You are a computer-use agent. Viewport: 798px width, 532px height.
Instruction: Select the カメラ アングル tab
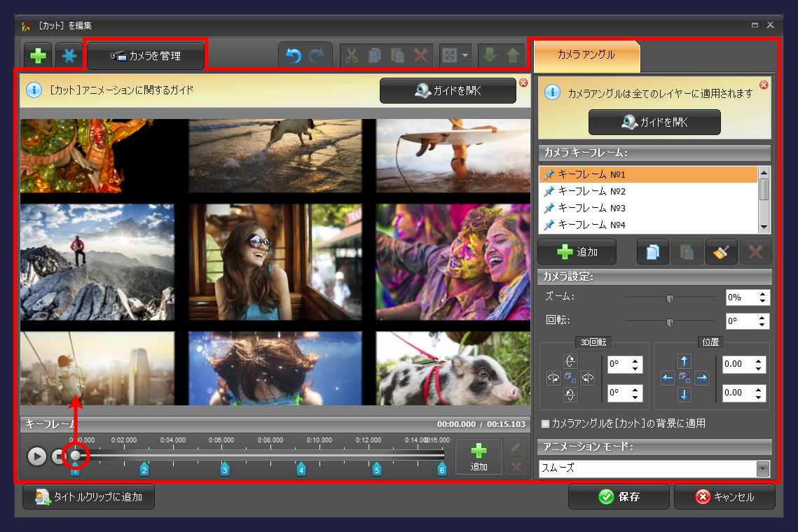(x=586, y=55)
